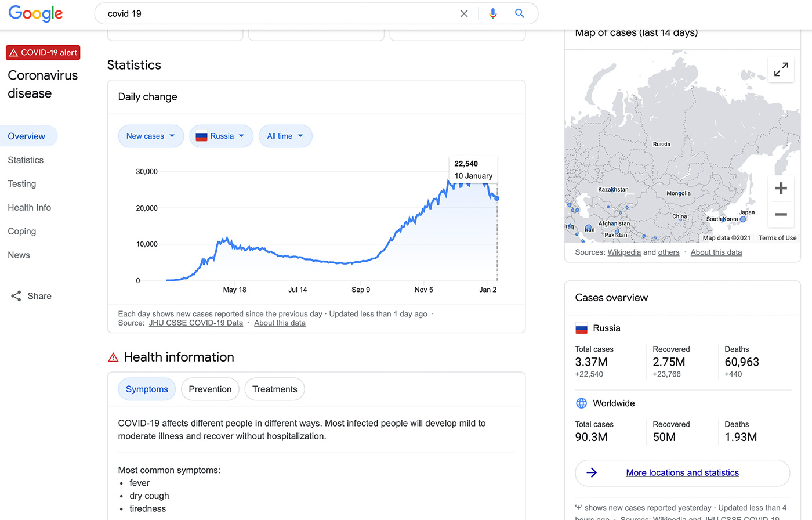Zoom out on the cases map
The width and height of the screenshot is (812, 520).
click(x=781, y=214)
